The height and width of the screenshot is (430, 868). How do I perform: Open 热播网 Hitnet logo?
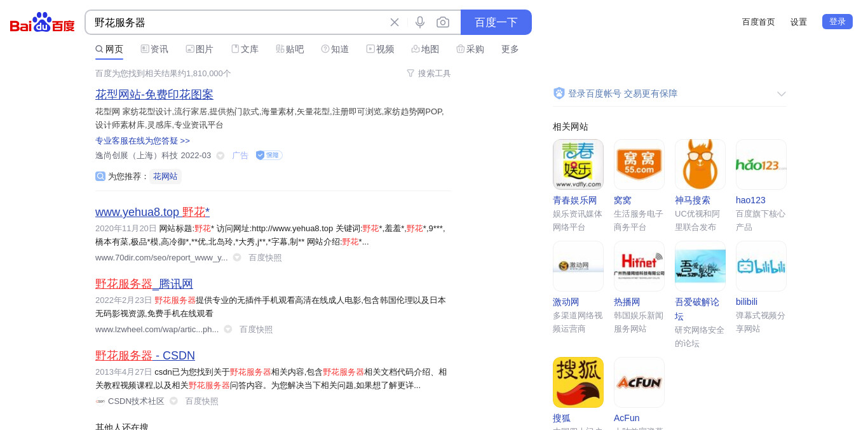click(x=639, y=266)
